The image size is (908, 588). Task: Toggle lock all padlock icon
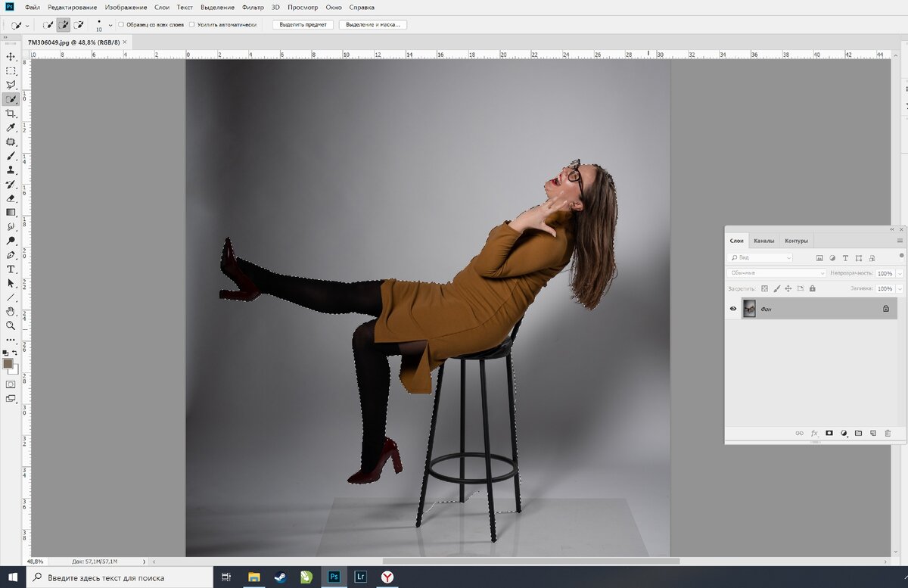[x=812, y=288]
